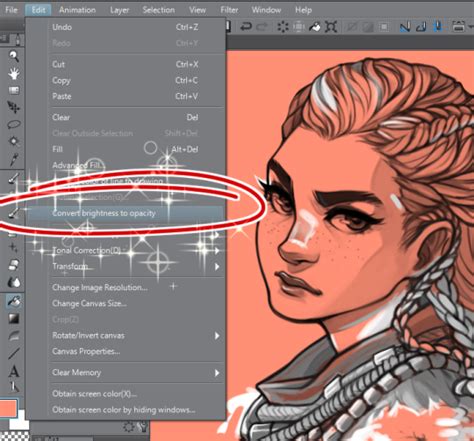Open the Window menu

(266, 10)
